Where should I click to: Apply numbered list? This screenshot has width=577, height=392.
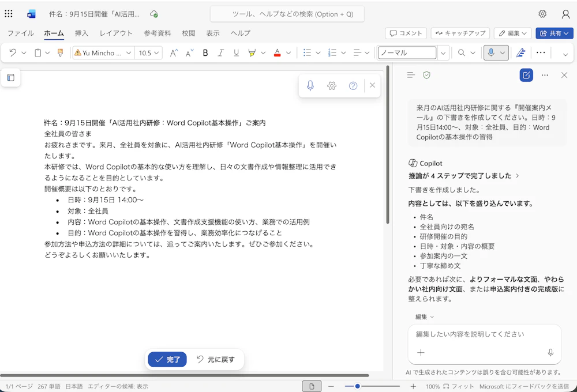point(332,53)
